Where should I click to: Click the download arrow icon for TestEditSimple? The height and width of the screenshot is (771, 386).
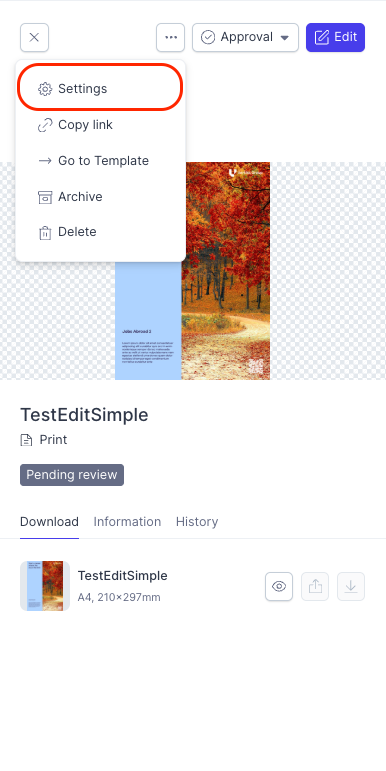351,586
